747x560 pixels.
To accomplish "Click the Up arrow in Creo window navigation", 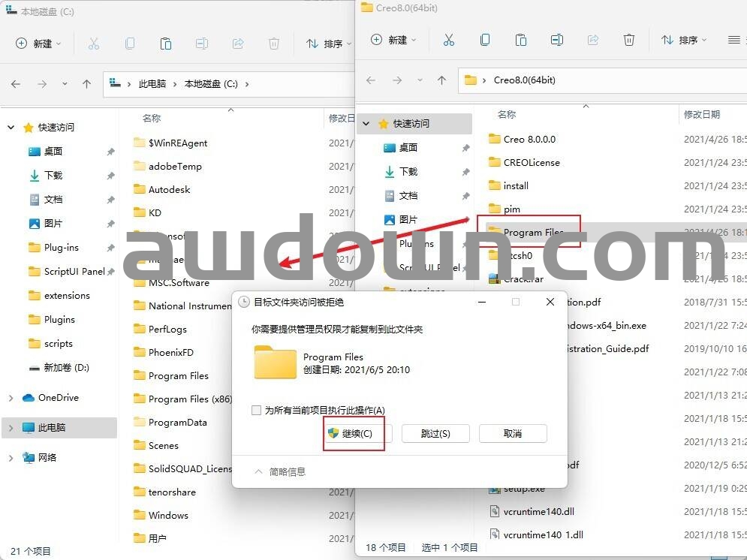I will pyautogui.click(x=442, y=80).
